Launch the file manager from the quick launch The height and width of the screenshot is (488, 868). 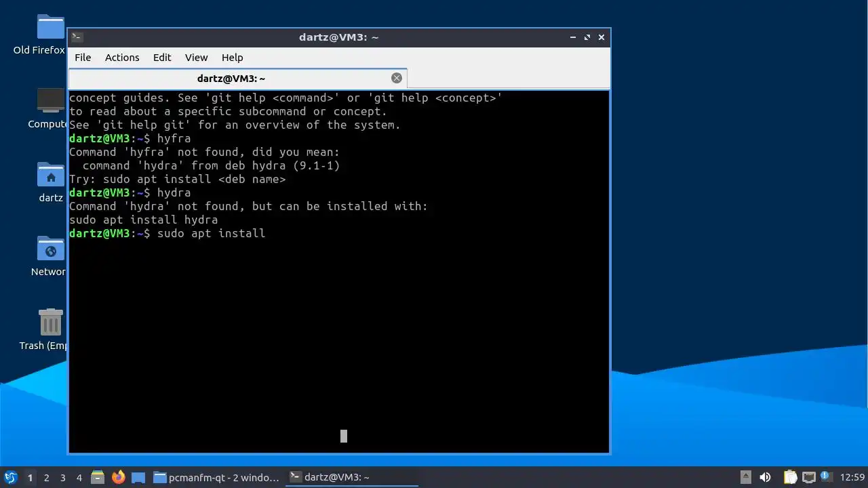tap(98, 477)
